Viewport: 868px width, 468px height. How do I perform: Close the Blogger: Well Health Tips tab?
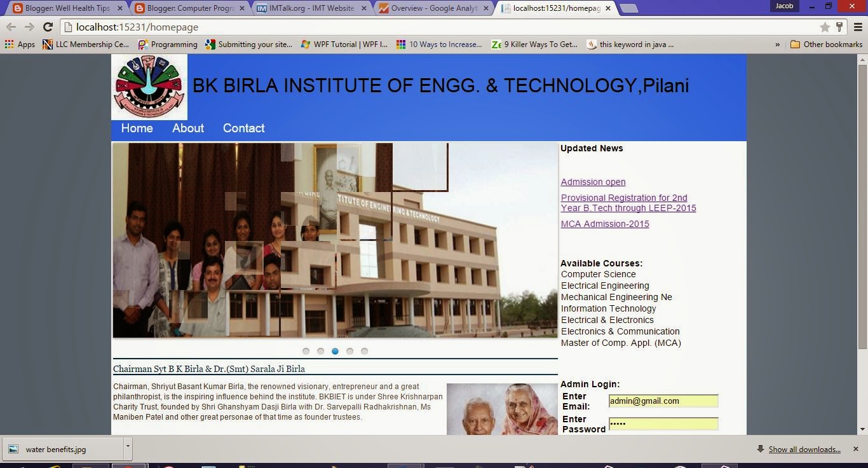point(119,8)
